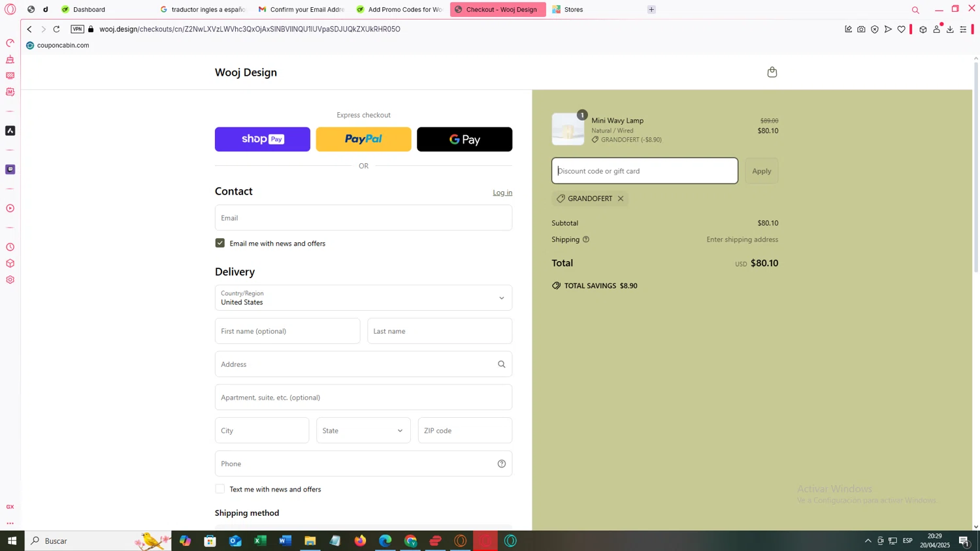Open File Explorer from taskbar
Viewport: 980px width, 551px height.
tap(310, 541)
